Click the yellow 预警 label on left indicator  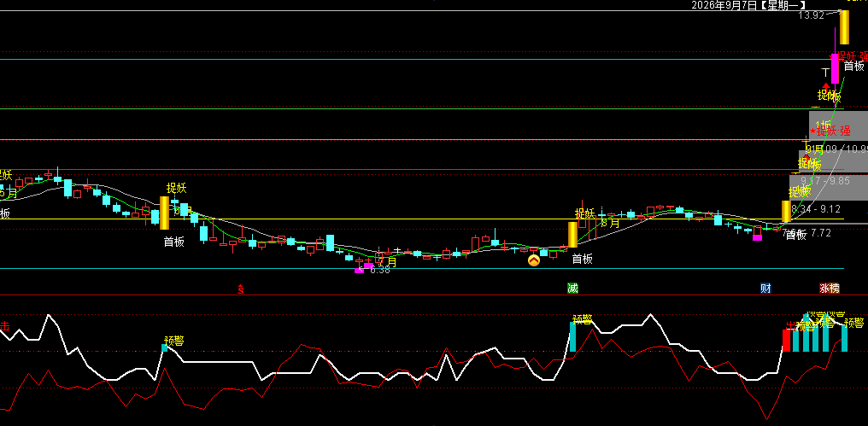coord(173,341)
